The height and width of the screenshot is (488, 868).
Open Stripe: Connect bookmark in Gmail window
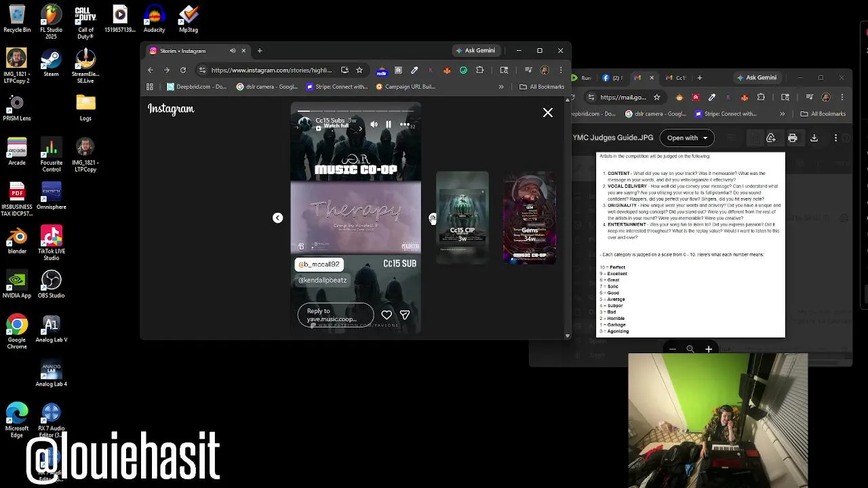pos(725,114)
